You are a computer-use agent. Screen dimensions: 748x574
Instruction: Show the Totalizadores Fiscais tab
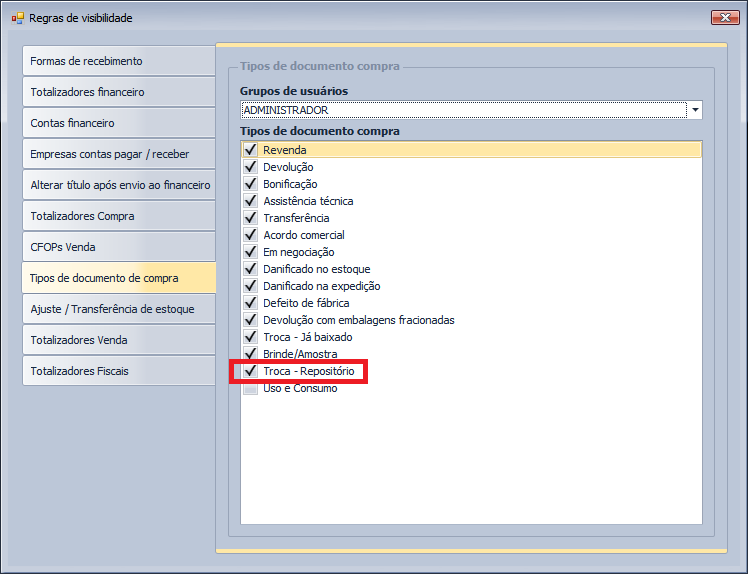118,371
